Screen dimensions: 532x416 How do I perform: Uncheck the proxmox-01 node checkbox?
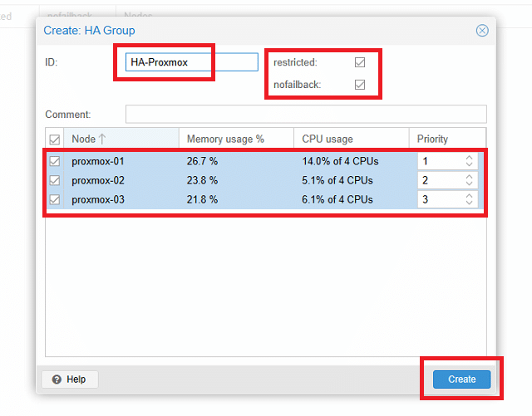55,161
